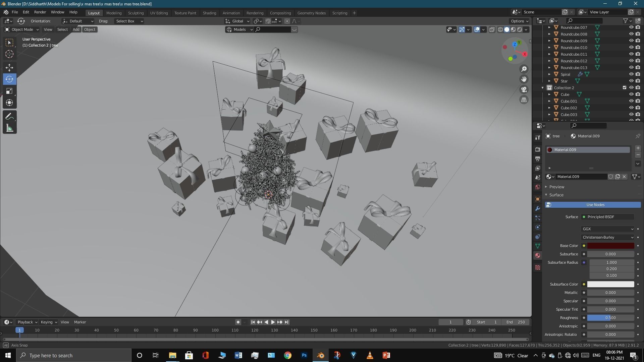This screenshot has height=362, width=644.
Task: Open the Output properties tab
Action: pos(538,159)
